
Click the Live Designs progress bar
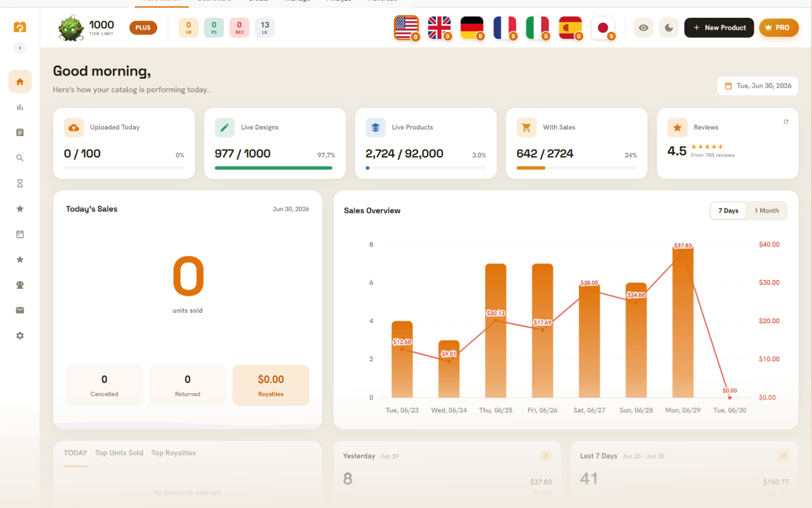pos(275,168)
